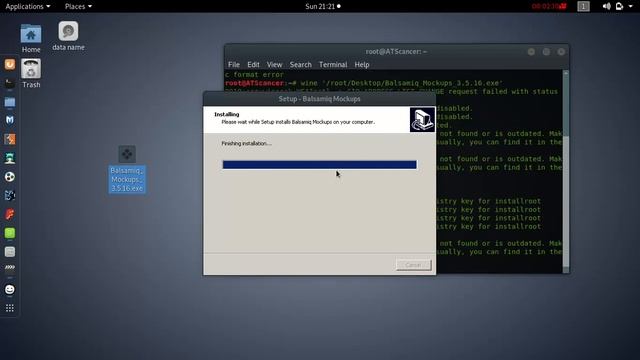Click the 'Finishing installation...' status text
The width and height of the screenshot is (640, 360).
(247, 143)
